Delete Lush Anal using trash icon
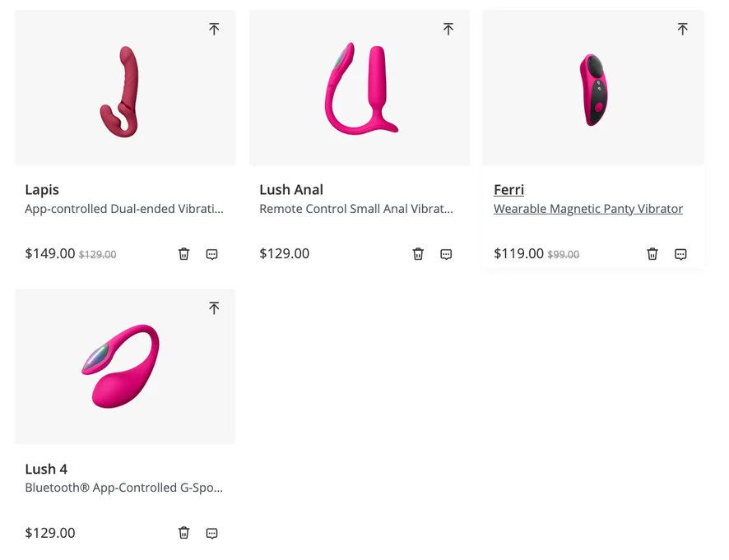This screenshot has width=729, height=560. [418, 254]
